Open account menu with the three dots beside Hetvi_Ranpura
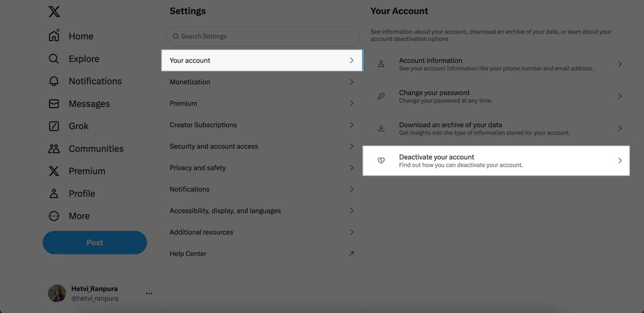This screenshot has height=313, width=644. click(149, 293)
